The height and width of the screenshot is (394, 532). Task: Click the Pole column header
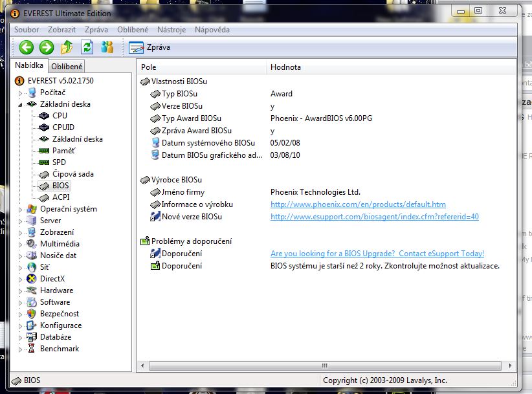(202, 67)
